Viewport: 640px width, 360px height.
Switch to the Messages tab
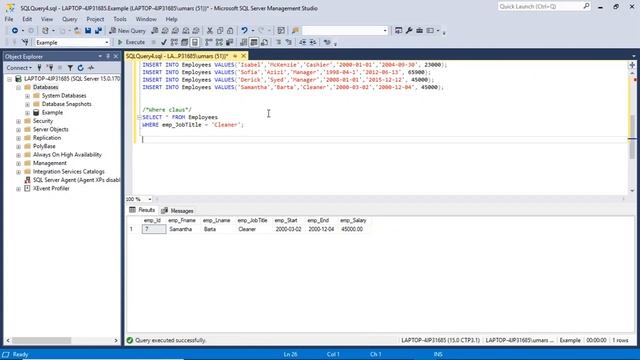(177, 211)
